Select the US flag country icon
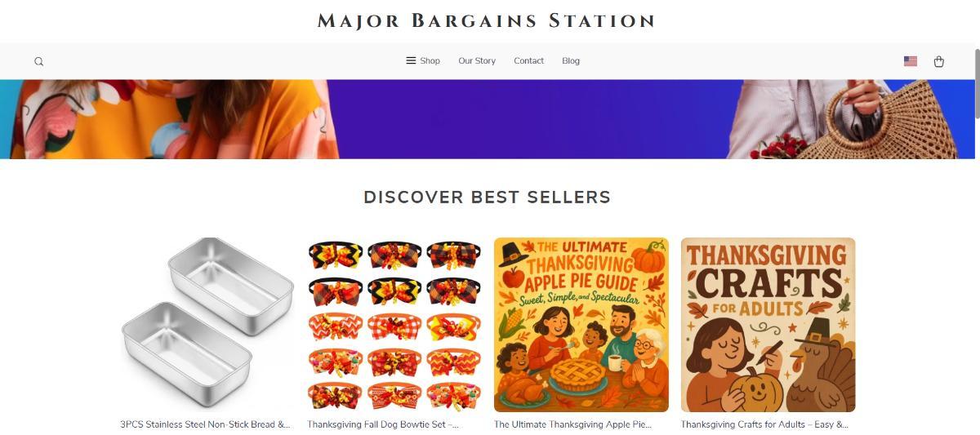The width and height of the screenshot is (980, 435). 910,61
